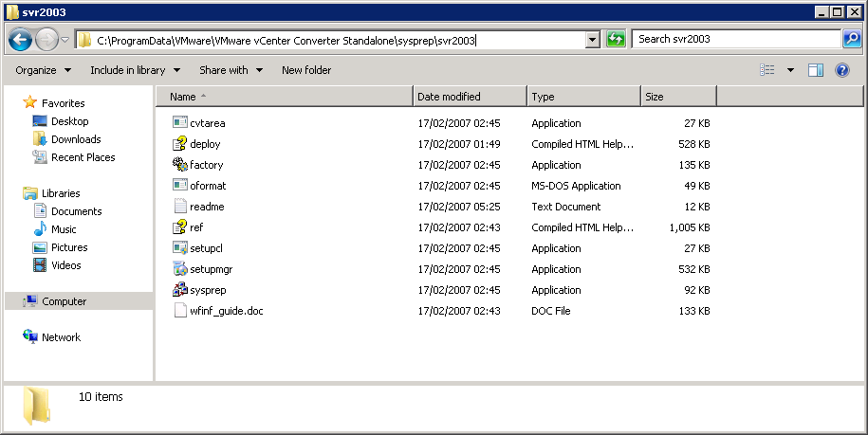Open the Include in library menu
Viewport: 868px width, 435px height.
click(x=135, y=70)
